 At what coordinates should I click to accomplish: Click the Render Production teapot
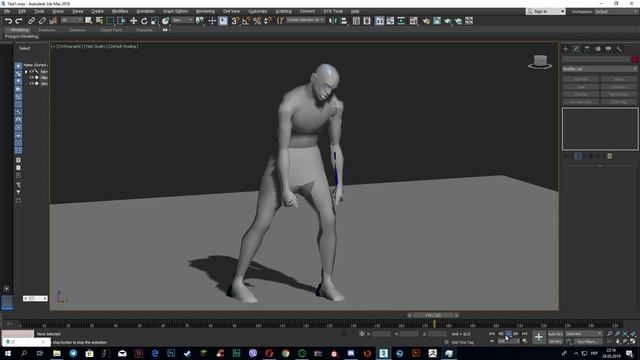[448, 20]
